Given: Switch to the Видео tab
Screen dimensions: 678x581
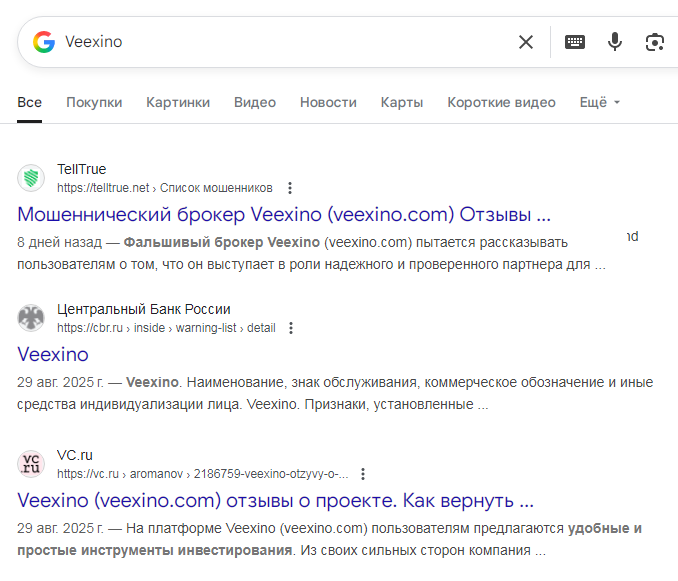Looking at the screenshot, I should [255, 102].
